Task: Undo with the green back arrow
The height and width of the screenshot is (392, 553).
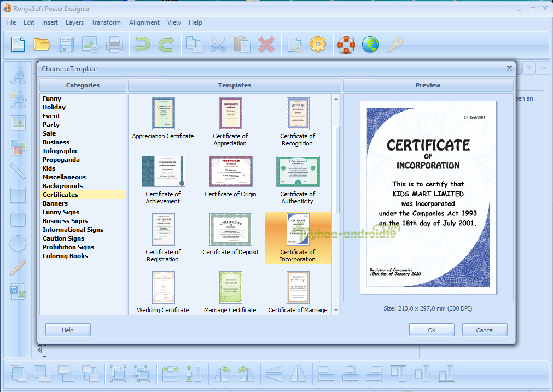Action: (142, 45)
